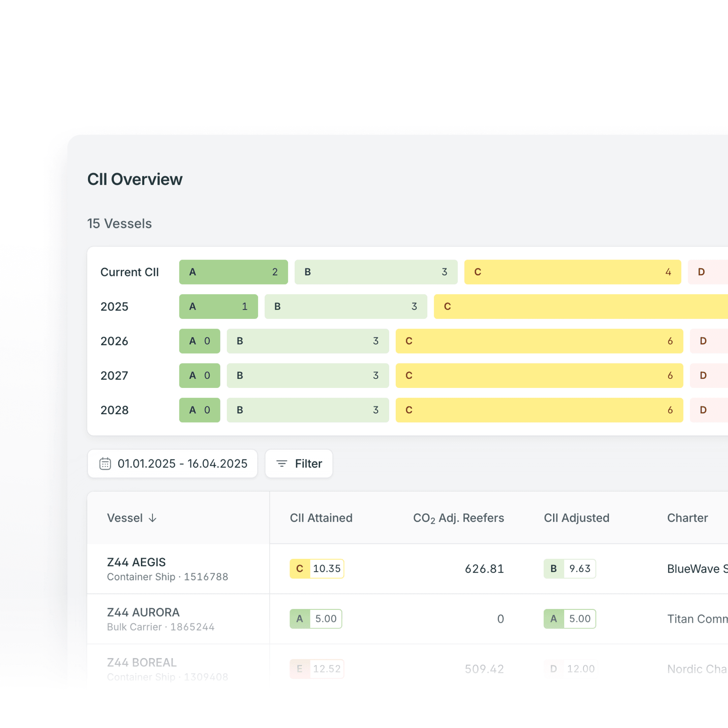Click the Current CII C bar showing 4

(572, 272)
